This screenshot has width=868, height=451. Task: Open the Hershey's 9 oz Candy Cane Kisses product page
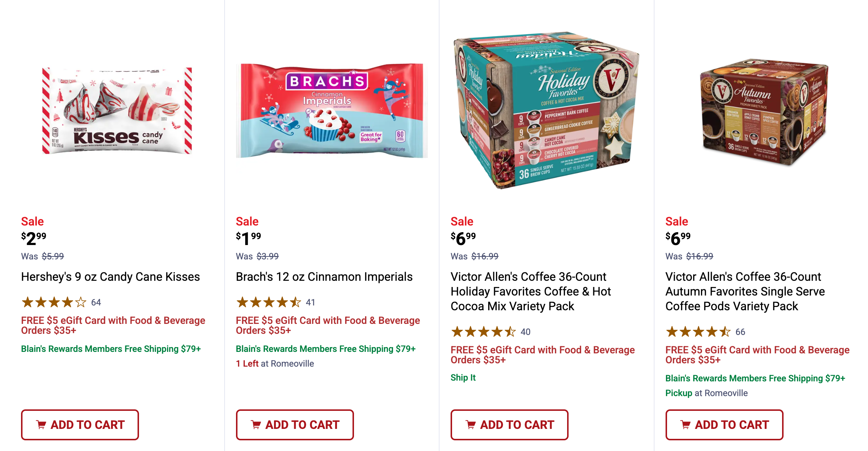click(110, 276)
